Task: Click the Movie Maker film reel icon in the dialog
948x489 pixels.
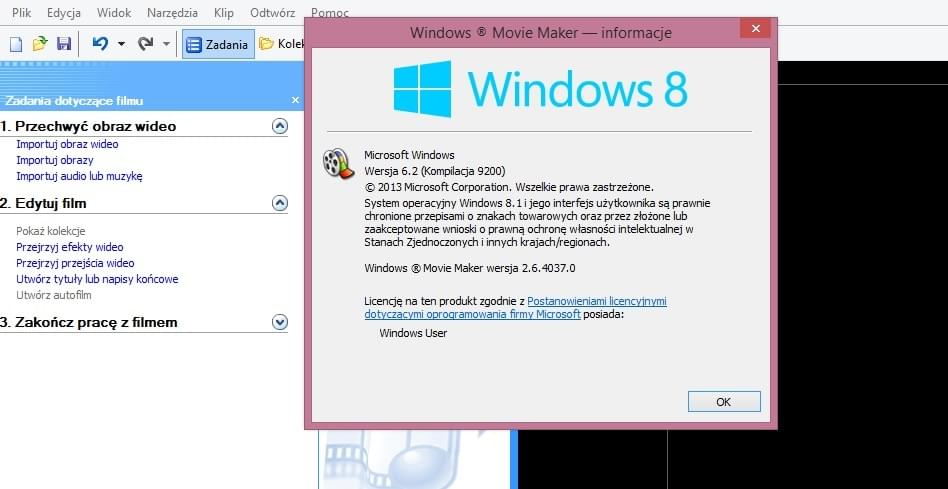Action: 338,163
